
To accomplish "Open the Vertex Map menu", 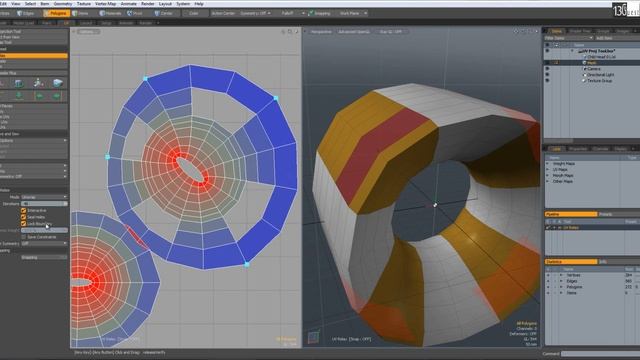I will click(106, 4).
